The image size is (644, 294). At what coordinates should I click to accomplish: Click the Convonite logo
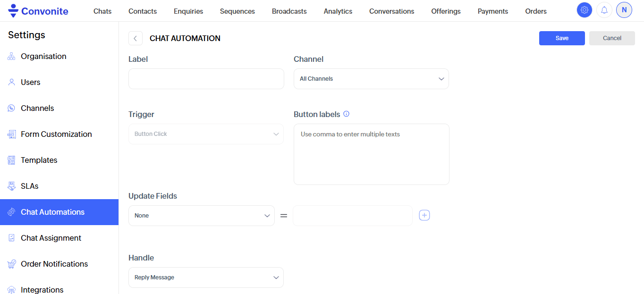(x=38, y=11)
